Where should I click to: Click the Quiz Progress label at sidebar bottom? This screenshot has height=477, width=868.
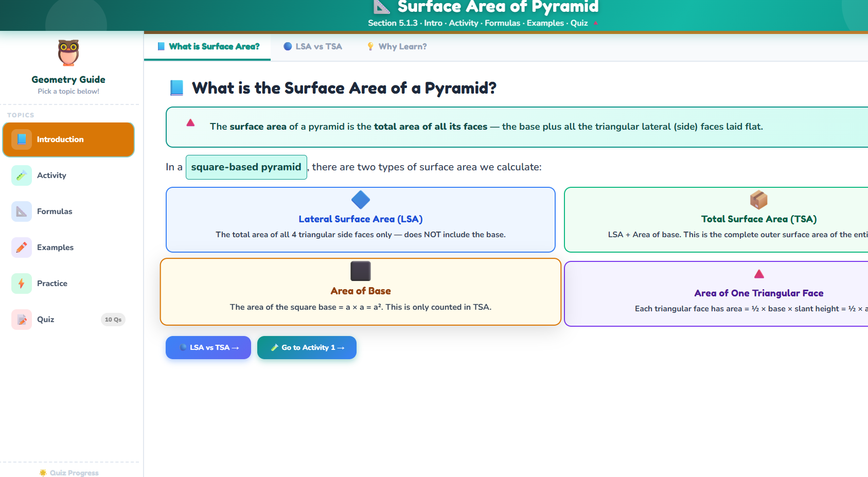[x=68, y=472]
